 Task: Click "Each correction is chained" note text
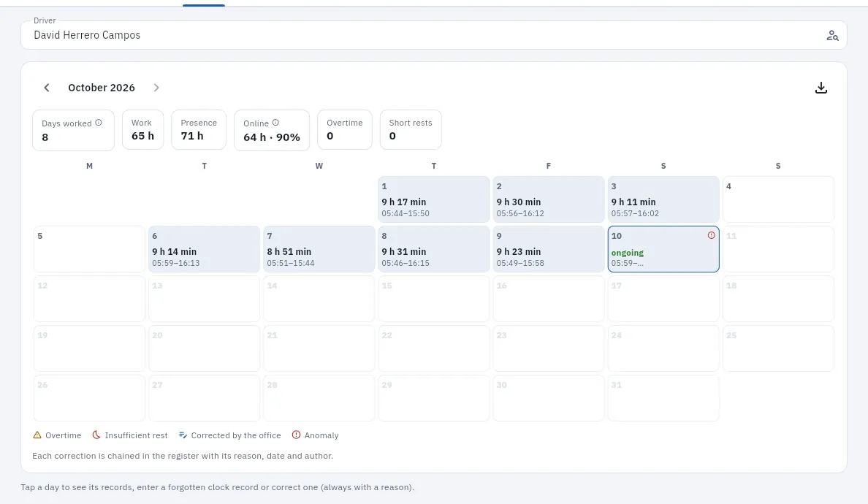pyautogui.click(x=183, y=456)
